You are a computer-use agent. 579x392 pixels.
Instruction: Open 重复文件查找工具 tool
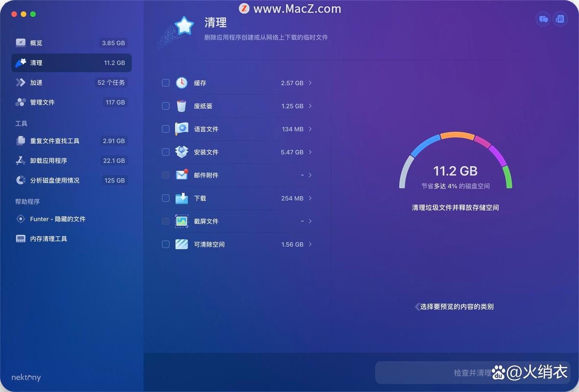(72, 141)
